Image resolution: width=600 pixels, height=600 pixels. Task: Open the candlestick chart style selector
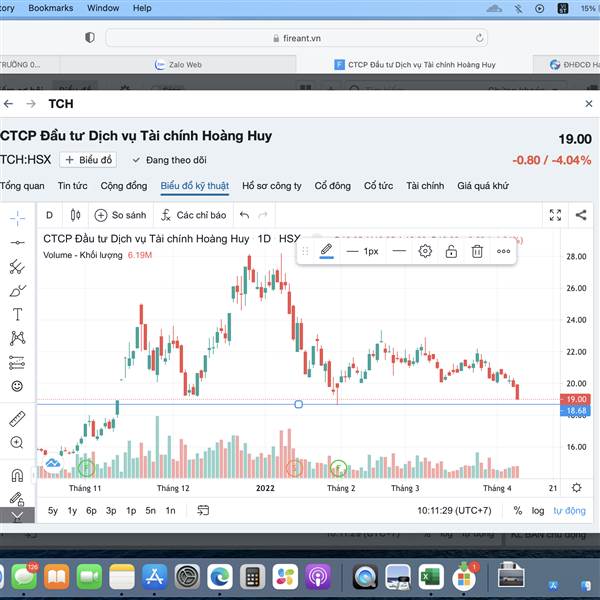coord(75,215)
